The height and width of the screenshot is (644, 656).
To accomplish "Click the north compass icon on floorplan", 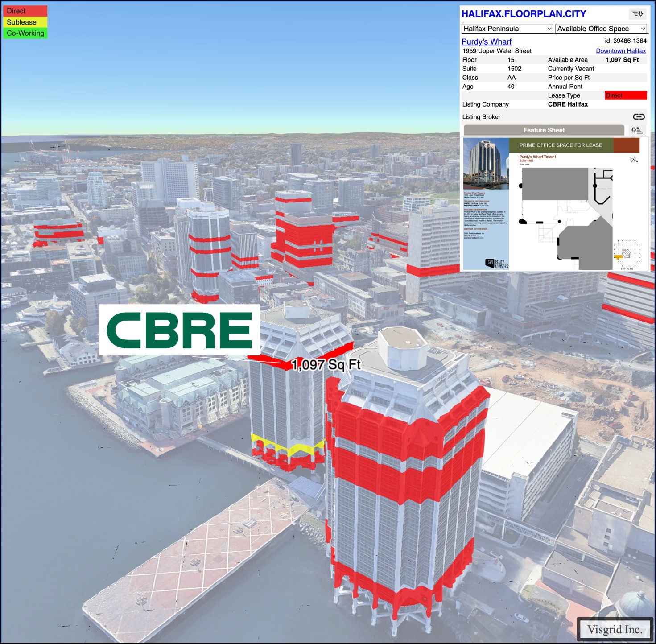I will [x=634, y=160].
